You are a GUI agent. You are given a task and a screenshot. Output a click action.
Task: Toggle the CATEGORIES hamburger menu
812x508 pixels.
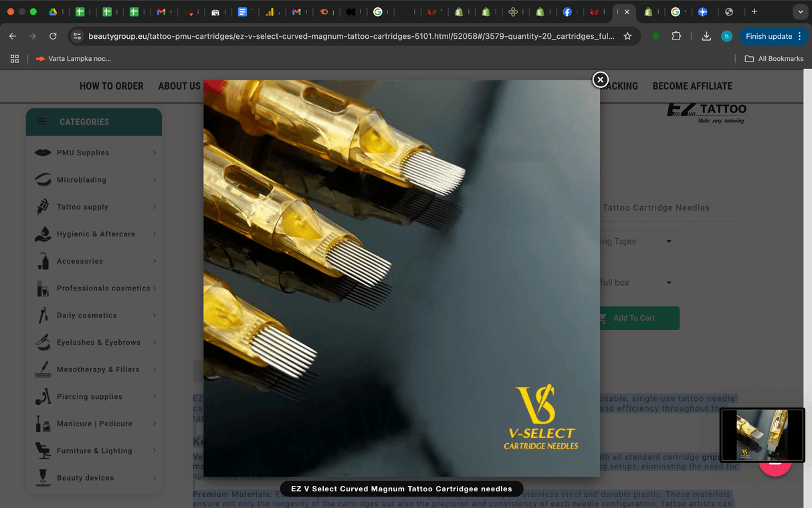click(41, 122)
